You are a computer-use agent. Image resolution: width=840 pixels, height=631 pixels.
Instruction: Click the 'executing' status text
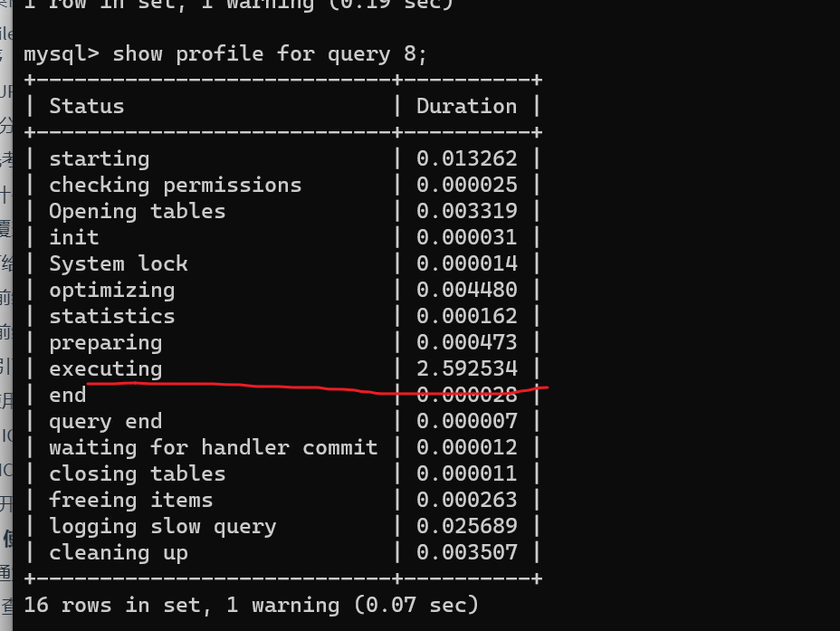click(x=105, y=369)
